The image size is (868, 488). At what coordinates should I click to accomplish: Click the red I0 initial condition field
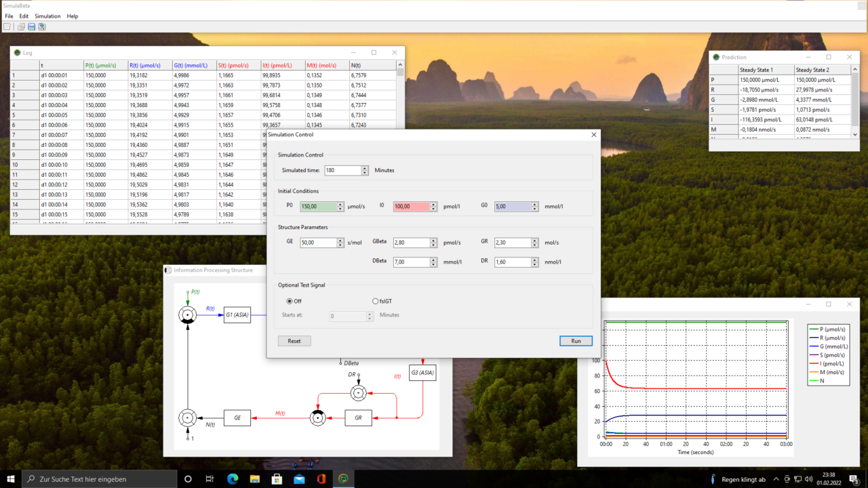[411, 207]
